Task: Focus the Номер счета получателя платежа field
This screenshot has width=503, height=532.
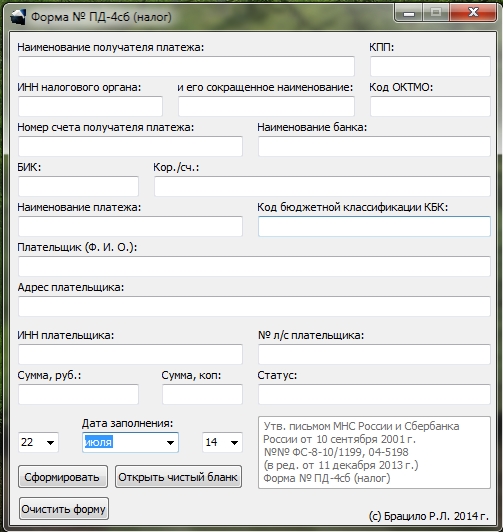Action: [130, 146]
